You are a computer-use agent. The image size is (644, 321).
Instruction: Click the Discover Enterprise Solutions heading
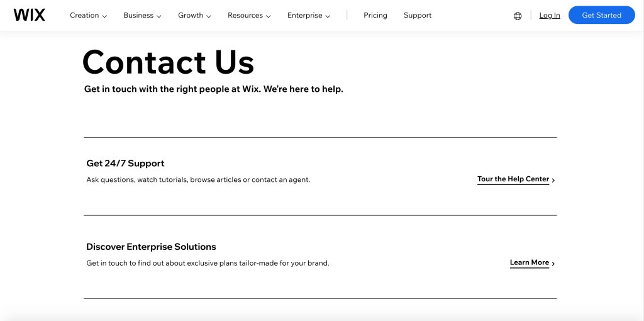(x=151, y=247)
